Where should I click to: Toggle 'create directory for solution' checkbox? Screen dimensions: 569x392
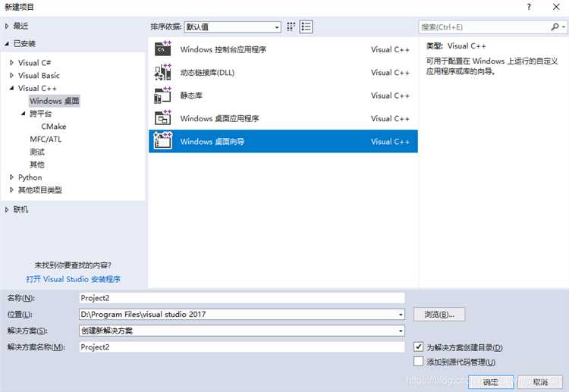418,347
